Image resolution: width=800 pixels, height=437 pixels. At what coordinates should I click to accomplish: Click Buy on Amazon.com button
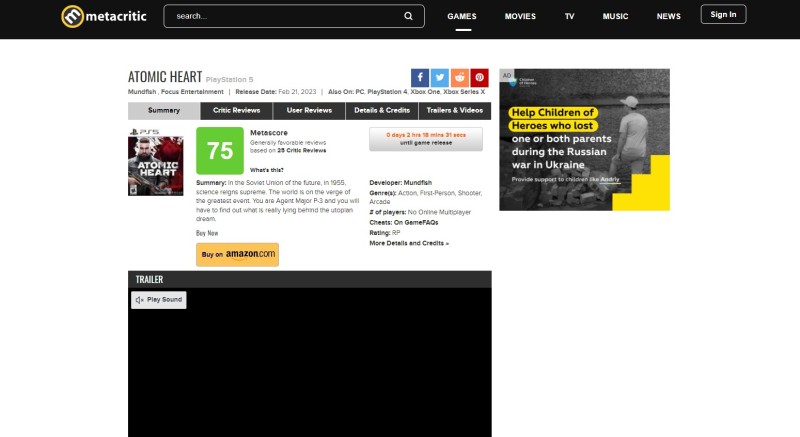click(x=237, y=254)
